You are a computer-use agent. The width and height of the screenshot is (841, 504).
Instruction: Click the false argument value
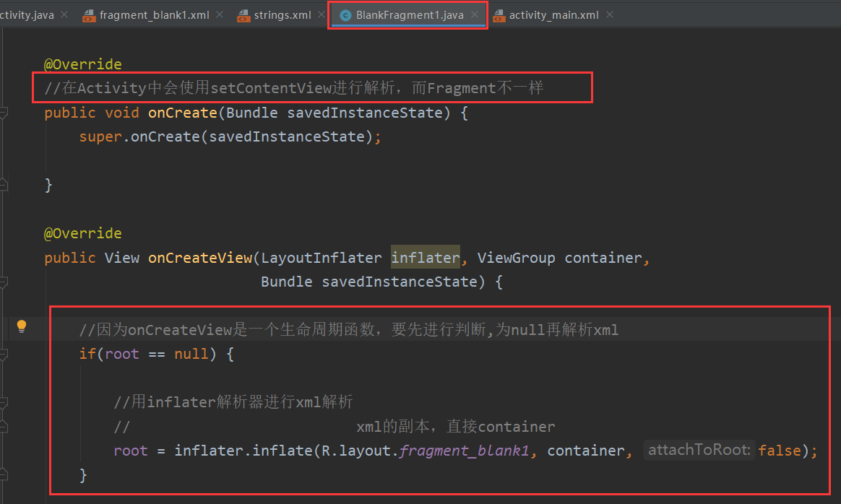pyautogui.click(x=780, y=451)
